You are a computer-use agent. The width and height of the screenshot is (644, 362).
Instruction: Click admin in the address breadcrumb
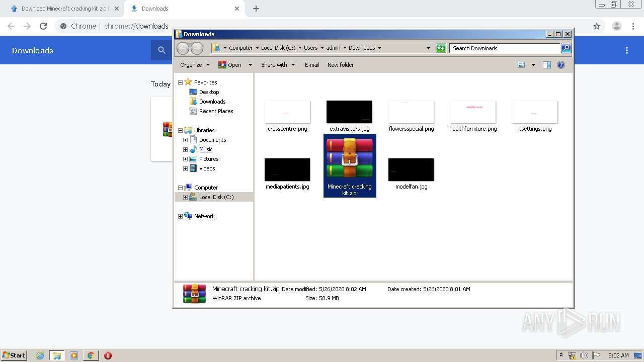333,48
